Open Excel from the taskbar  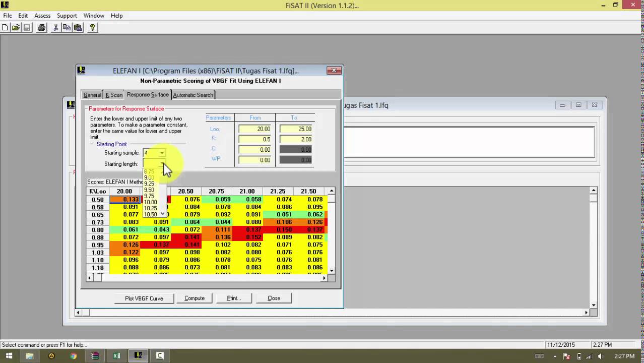coord(116,355)
